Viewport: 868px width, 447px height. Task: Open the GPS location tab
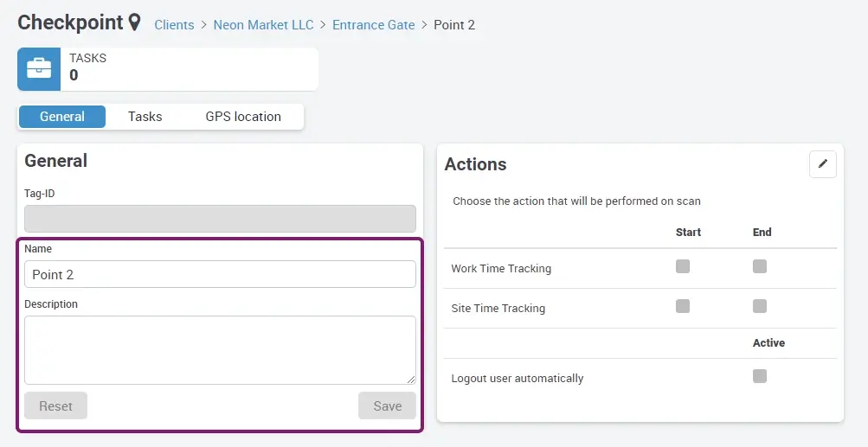tap(243, 117)
